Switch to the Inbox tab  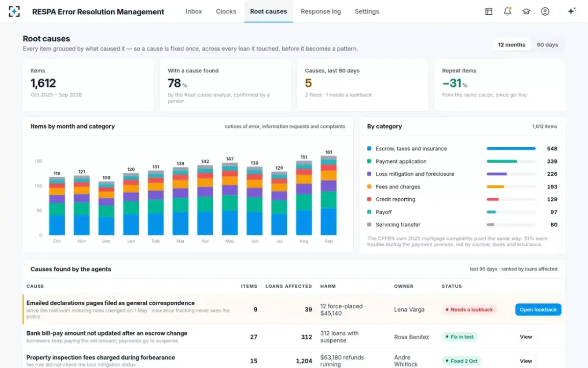[194, 11]
